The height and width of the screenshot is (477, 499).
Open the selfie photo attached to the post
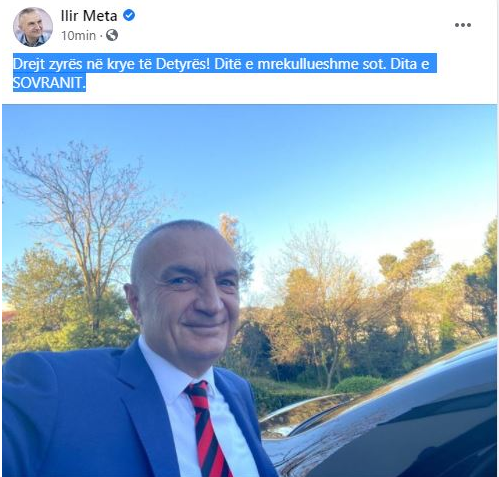[249, 291]
